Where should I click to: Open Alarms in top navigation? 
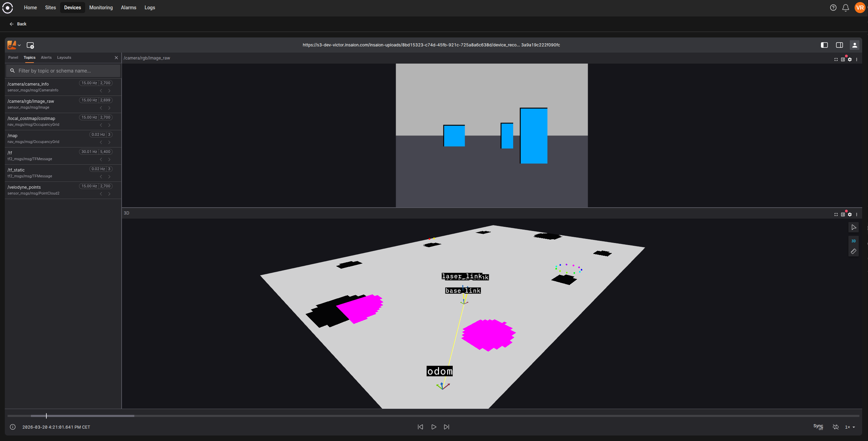128,8
